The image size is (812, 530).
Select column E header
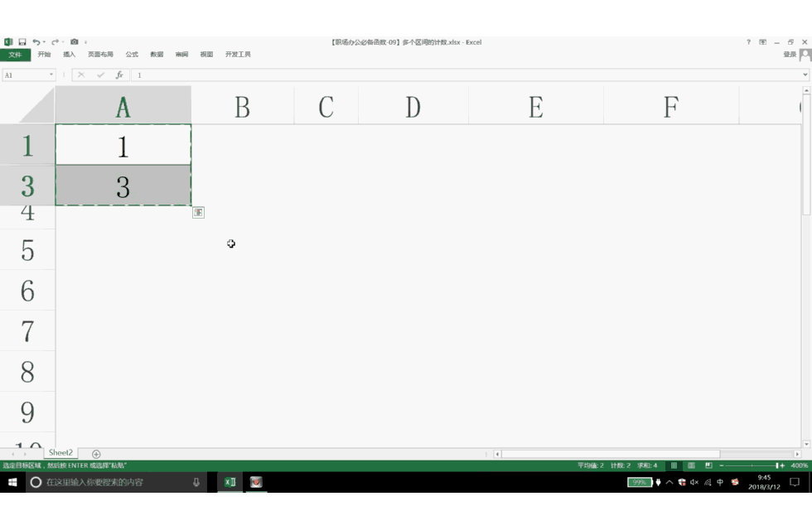tap(536, 106)
